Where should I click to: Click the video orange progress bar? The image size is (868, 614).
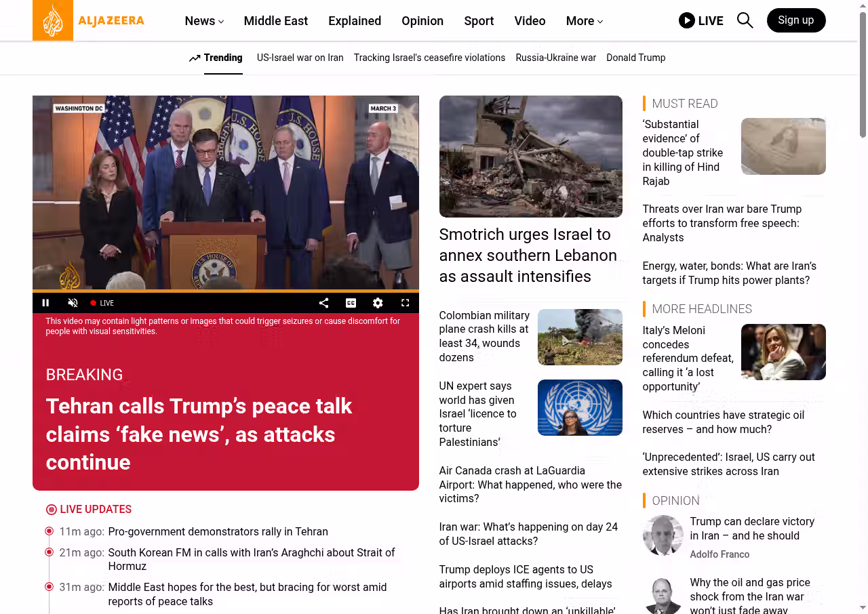pos(225,291)
